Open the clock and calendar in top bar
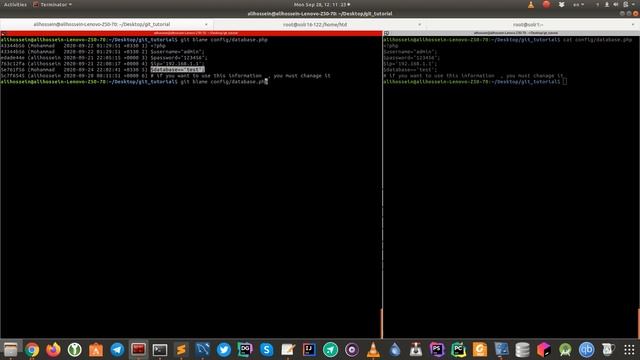The image size is (640, 360). (322, 4)
